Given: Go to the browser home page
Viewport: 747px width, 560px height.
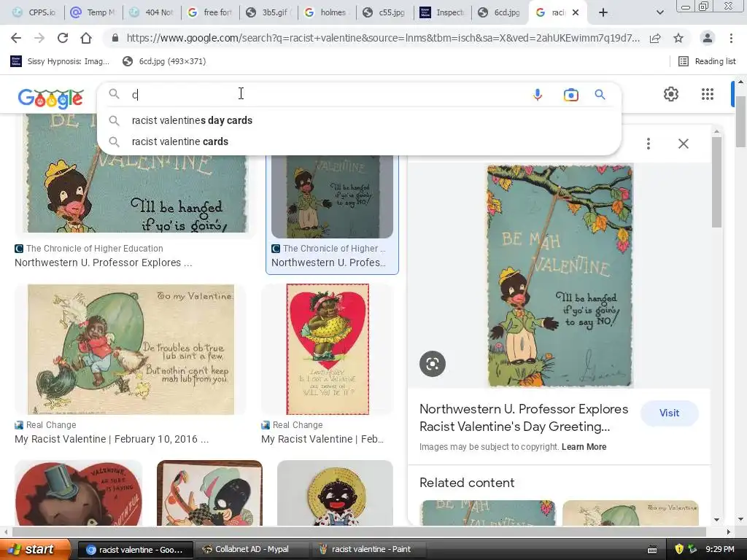Looking at the screenshot, I should (x=86, y=38).
